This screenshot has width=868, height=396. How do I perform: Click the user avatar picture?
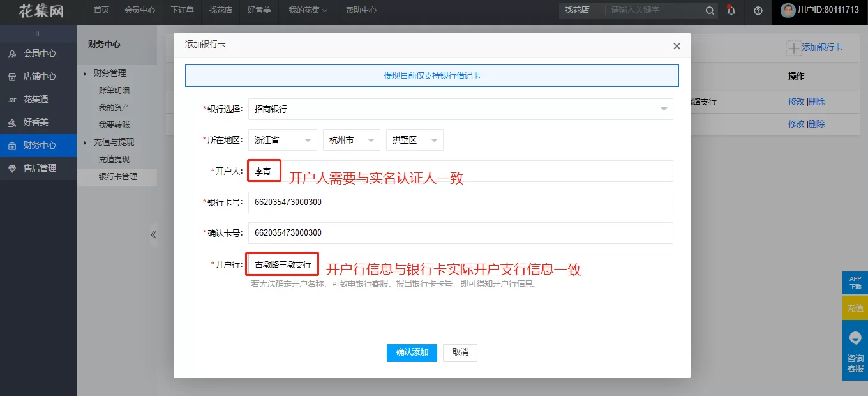[x=788, y=10]
